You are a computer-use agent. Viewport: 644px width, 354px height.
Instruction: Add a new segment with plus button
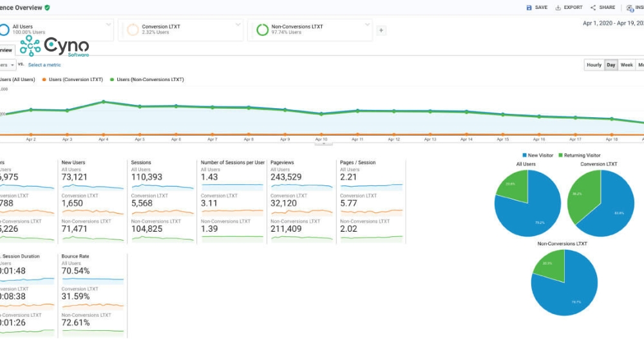(x=381, y=30)
